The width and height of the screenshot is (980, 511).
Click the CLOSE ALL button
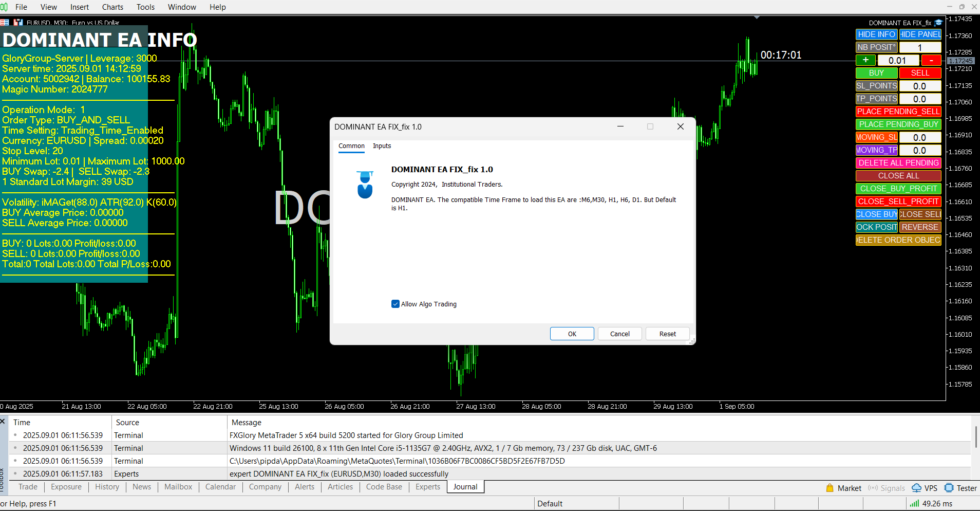(x=898, y=176)
